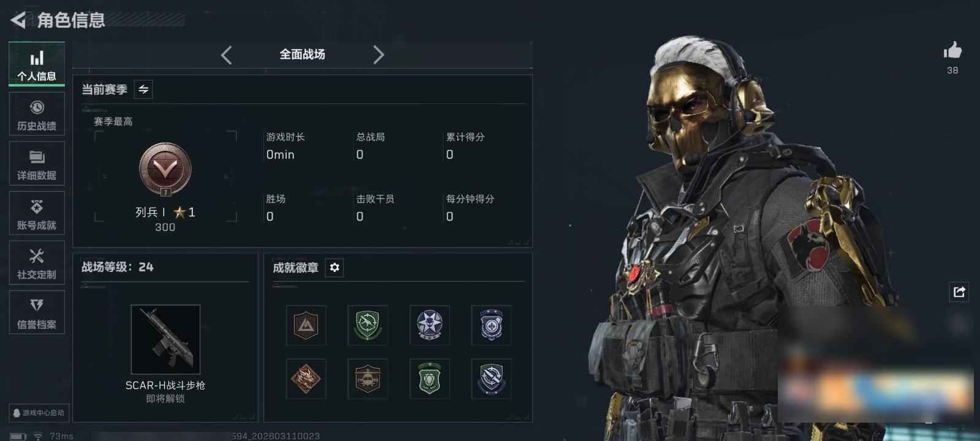This screenshot has width=980, height=441.
Task: Switch to the next mode with the right chevron
Action: [379, 55]
